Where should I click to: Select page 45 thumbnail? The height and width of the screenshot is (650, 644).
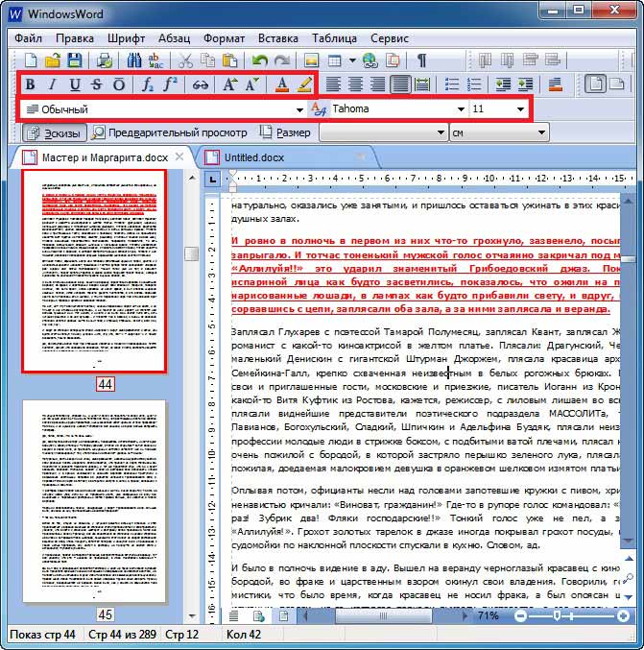[94, 501]
